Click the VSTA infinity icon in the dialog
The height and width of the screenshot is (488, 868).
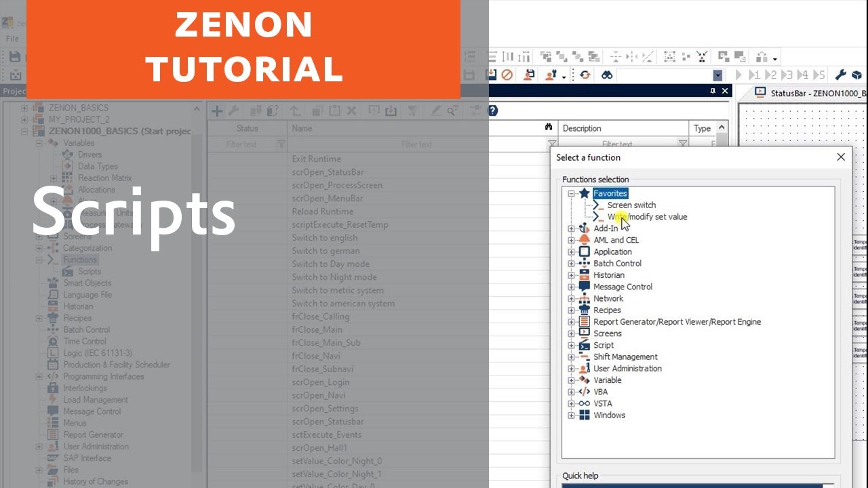point(584,403)
